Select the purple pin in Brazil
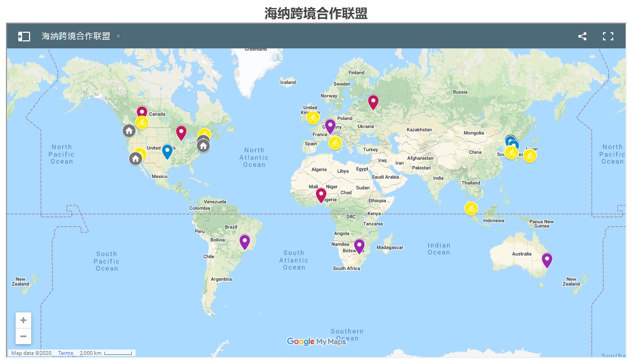This screenshot has height=364, width=631. tap(245, 241)
